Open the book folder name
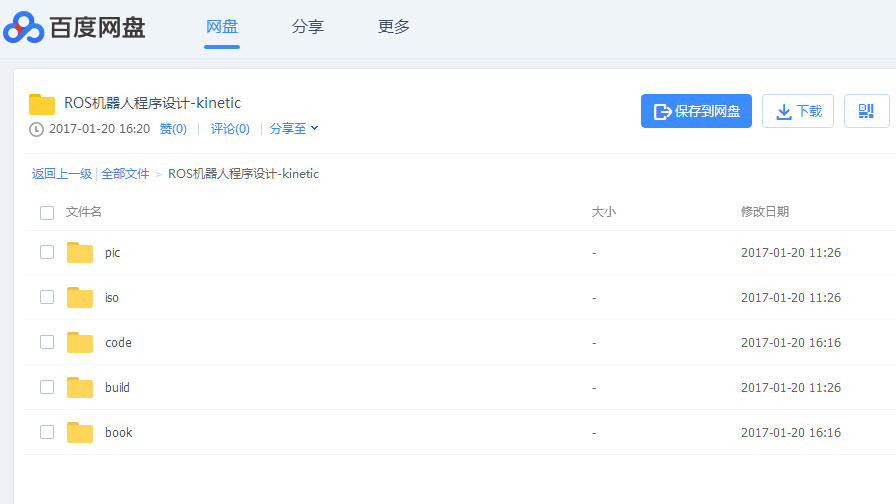 pyautogui.click(x=118, y=433)
